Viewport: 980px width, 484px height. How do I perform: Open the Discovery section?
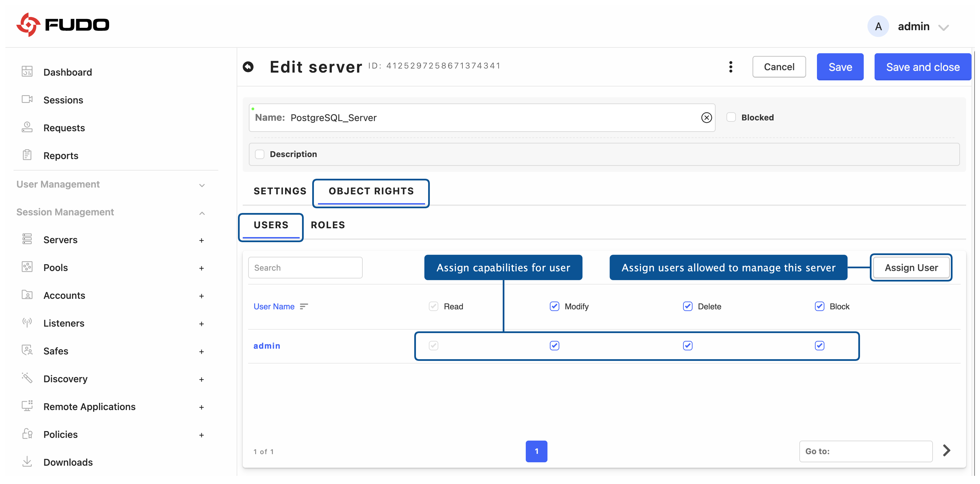pyautogui.click(x=65, y=379)
